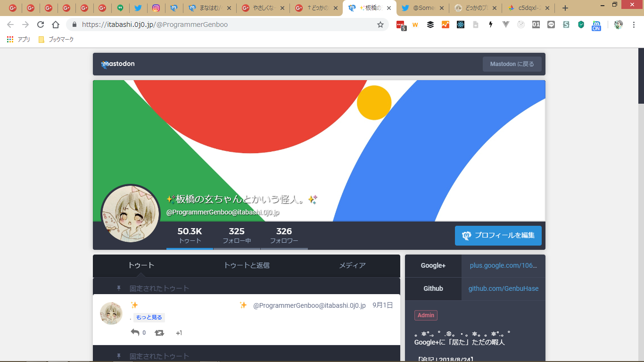644x362 pixels.
Task: Switch to the メディア tab
Action: [x=352, y=265]
